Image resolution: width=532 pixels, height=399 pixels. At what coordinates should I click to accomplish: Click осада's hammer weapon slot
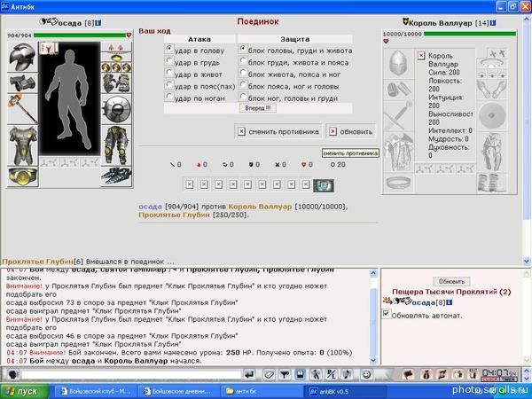click(x=22, y=109)
